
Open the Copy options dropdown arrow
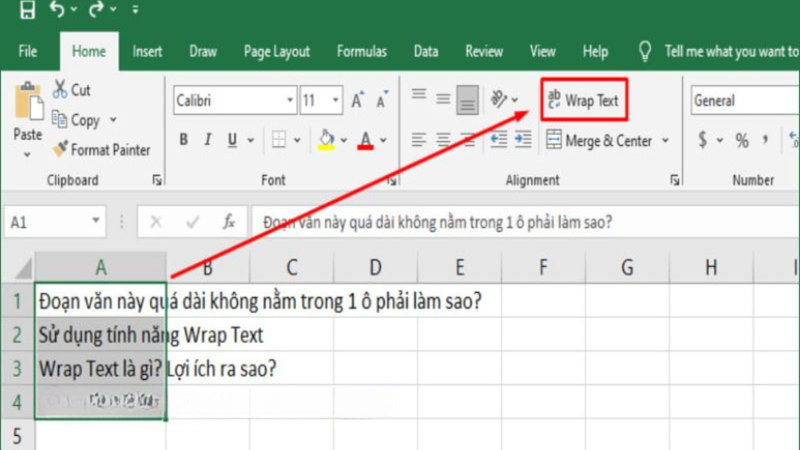tap(113, 119)
